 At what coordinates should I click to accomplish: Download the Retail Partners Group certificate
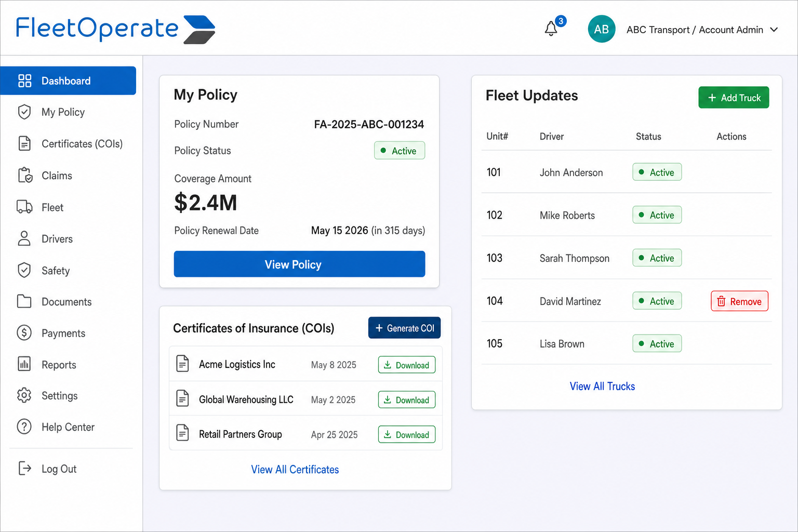(406, 434)
